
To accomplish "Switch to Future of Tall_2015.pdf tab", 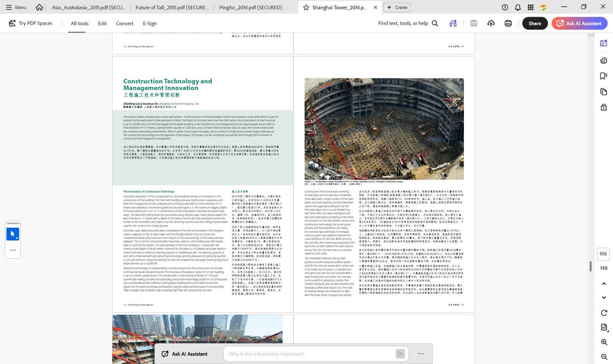I will click(x=172, y=7).
